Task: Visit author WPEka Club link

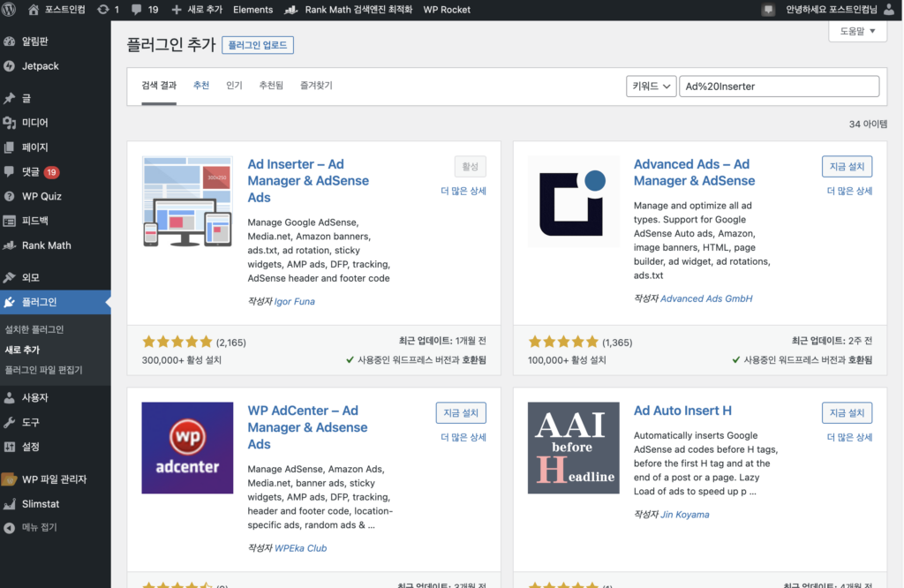Action: (300, 548)
